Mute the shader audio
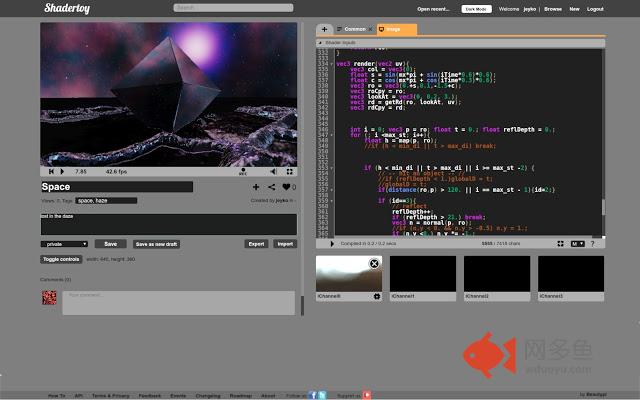The image size is (640, 400). [x=273, y=172]
